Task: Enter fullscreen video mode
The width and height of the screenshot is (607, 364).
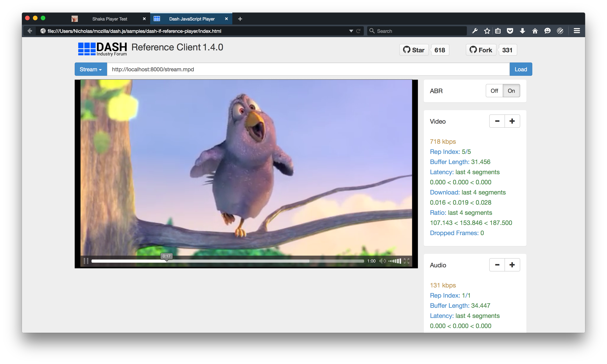Action: tap(406, 261)
